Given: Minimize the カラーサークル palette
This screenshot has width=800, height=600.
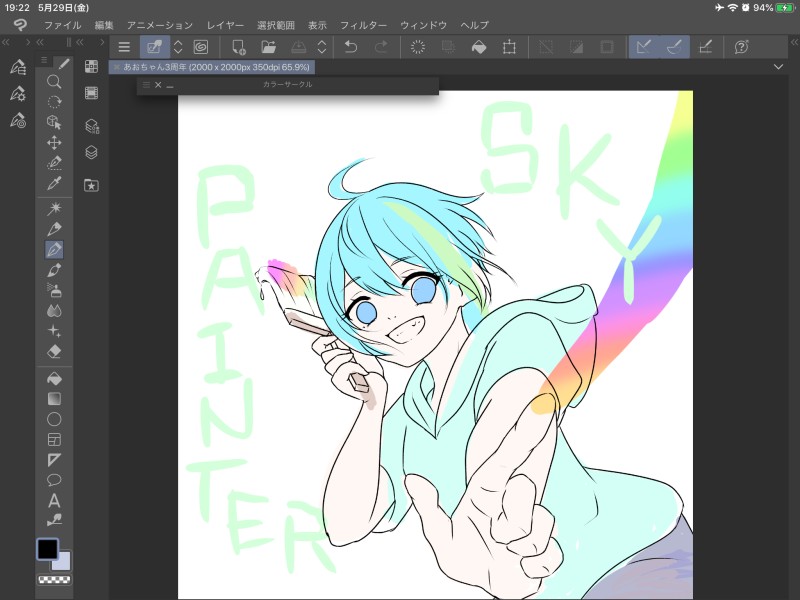Looking at the screenshot, I should click(x=170, y=85).
